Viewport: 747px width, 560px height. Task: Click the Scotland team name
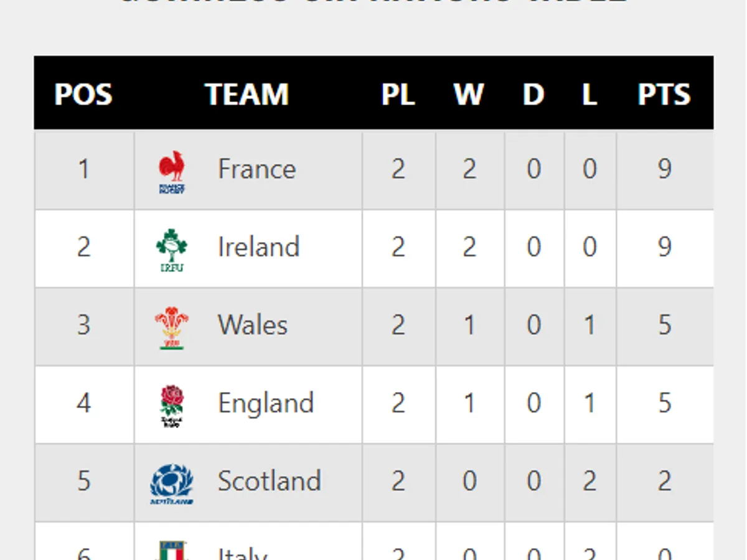(269, 482)
